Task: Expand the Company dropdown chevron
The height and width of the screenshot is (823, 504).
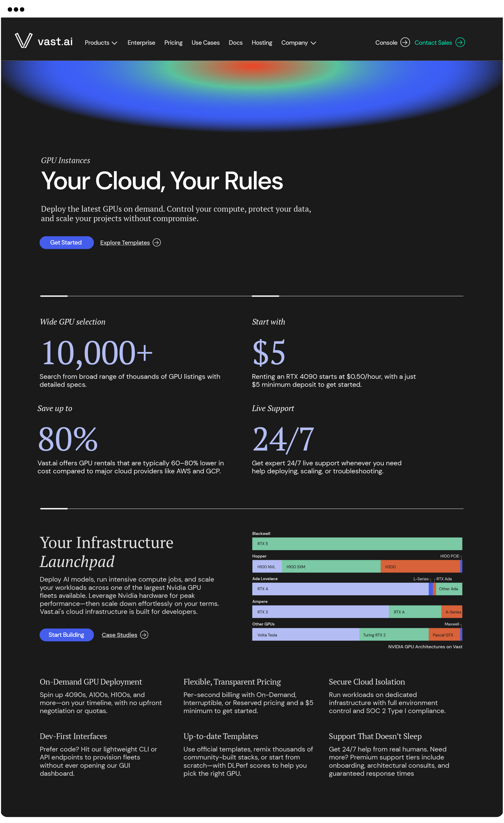Action: (x=313, y=43)
